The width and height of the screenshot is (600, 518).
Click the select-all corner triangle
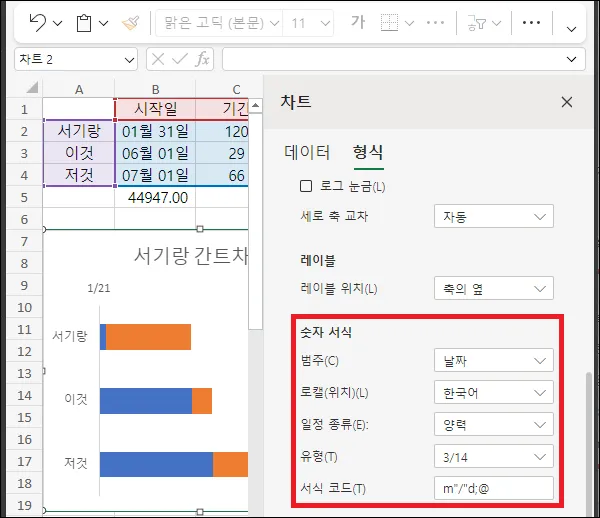click(x=32, y=88)
